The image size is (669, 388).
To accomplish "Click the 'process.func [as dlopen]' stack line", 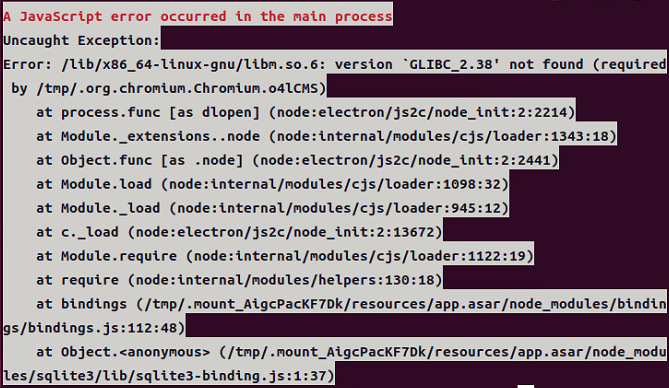I will [305, 112].
